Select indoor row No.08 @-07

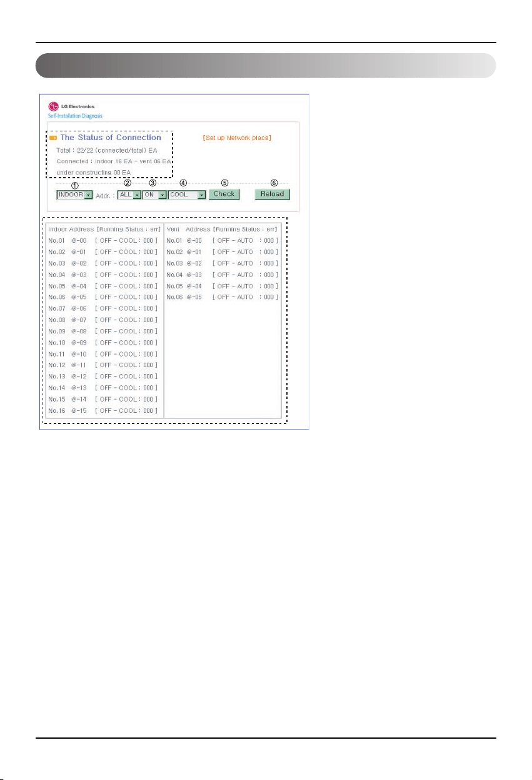point(103,320)
